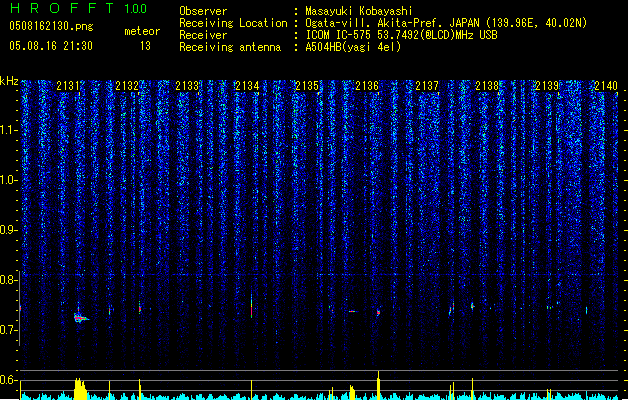The image size is (629, 400).
Task: Click the 'Receiver' field label
Action: point(203,35)
